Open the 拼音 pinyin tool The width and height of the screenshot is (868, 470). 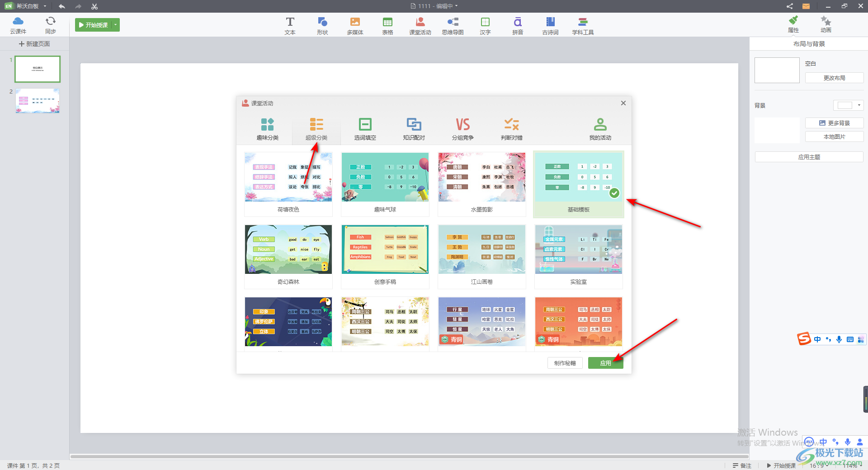[x=518, y=26]
